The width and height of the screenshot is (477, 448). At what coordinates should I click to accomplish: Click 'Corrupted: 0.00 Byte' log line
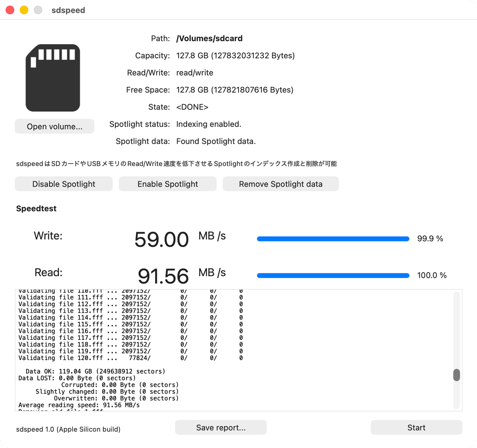(x=120, y=385)
